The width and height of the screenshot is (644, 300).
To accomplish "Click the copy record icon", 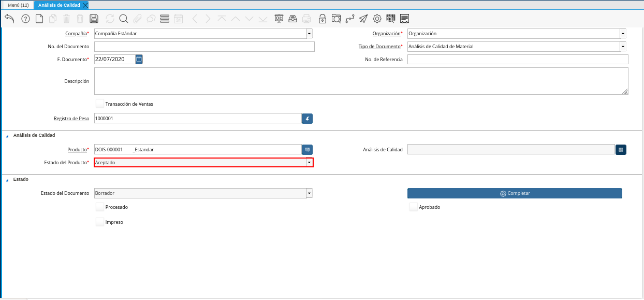I will click(x=53, y=19).
